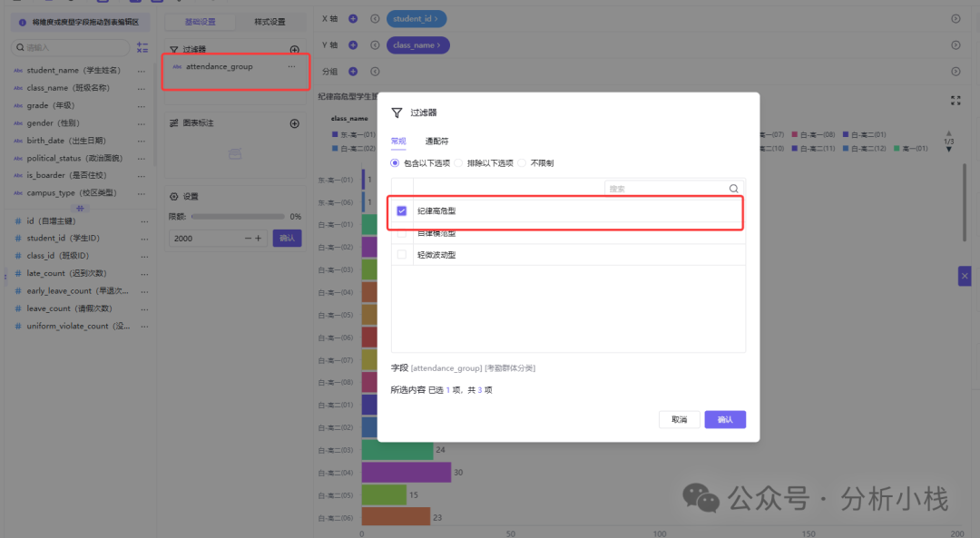The height and width of the screenshot is (538, 980).
Task: Open more options for grade field
Action: 142,105
